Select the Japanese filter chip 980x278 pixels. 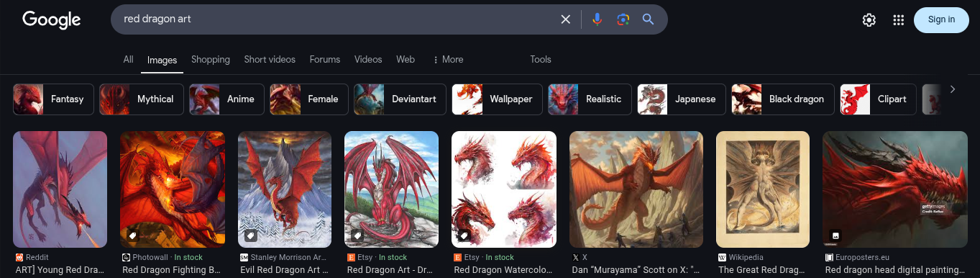click(682, 99)
